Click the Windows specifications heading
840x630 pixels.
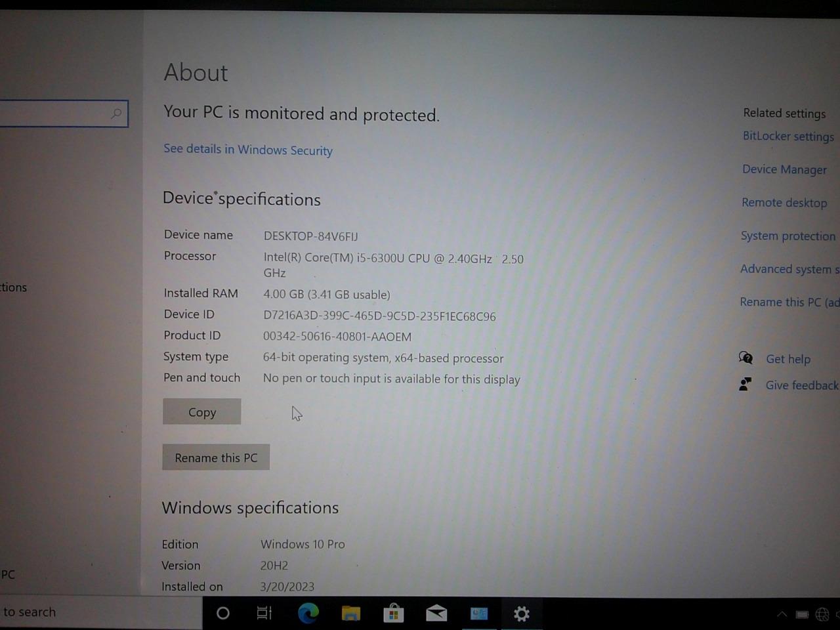coord(250,507)
